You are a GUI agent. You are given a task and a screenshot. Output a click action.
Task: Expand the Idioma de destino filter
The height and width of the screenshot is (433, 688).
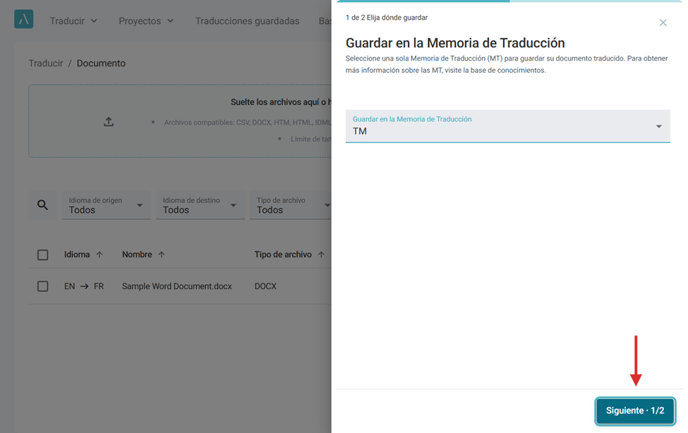point(201,205)
